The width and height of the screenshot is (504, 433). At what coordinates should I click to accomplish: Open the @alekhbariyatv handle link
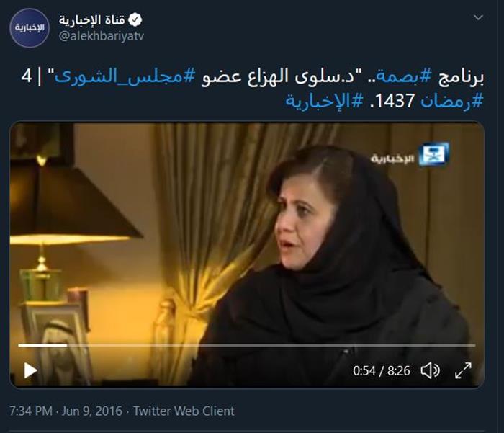(102, 36)
